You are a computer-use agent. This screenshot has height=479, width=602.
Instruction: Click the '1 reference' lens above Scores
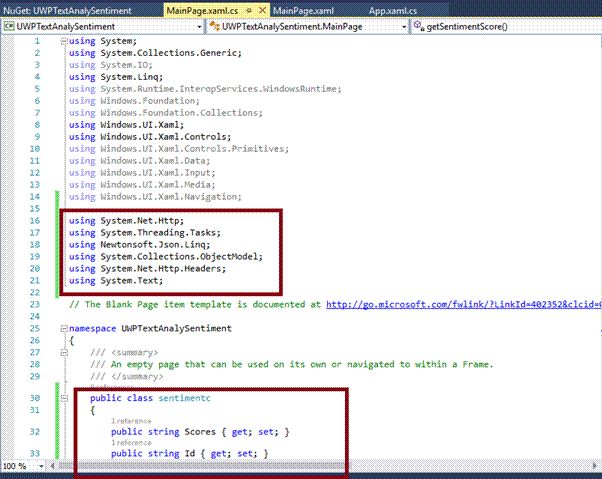point(131,421)
